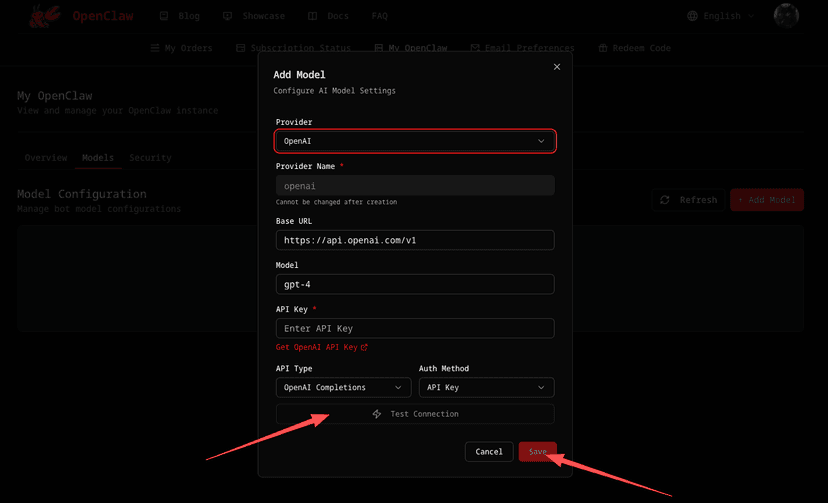Viewport: 828px width, 503px height.
Task: Click the Subscription Status card icon
Action: (x=240, y=48)
